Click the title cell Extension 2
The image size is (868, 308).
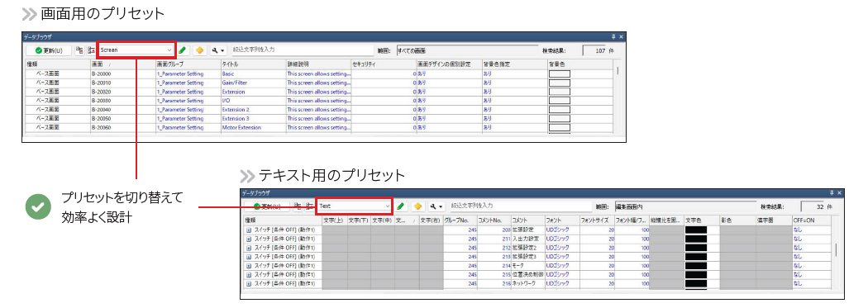click(x=253, y=110)
